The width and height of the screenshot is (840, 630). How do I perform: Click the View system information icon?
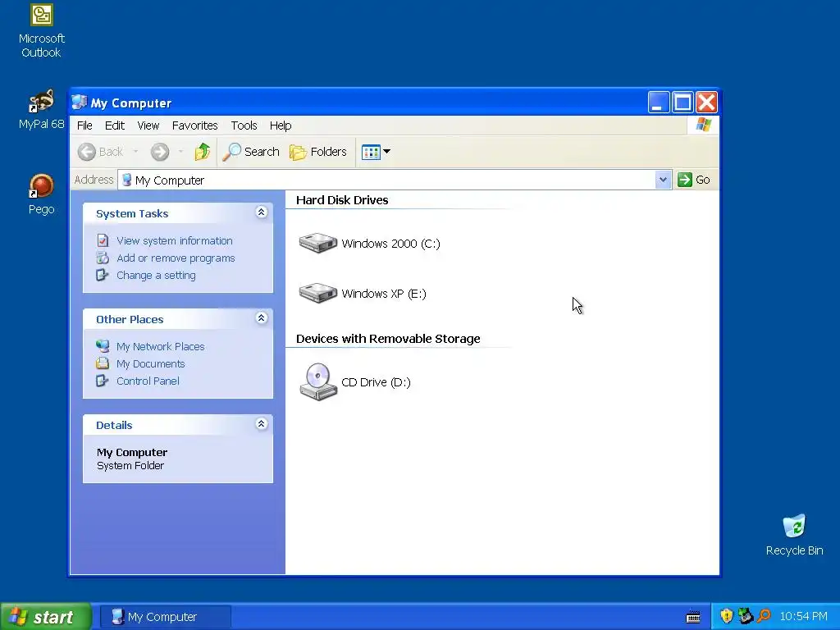click(103, 240)
